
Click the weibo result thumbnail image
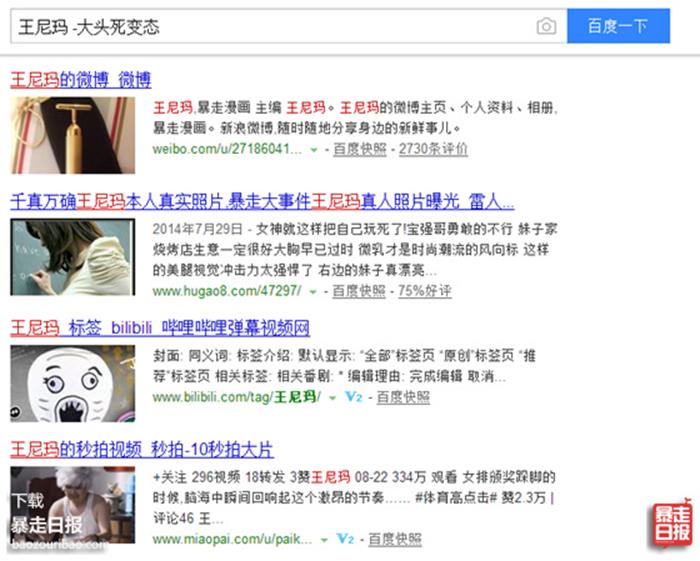pyautogui.click(x=73, y=135)
